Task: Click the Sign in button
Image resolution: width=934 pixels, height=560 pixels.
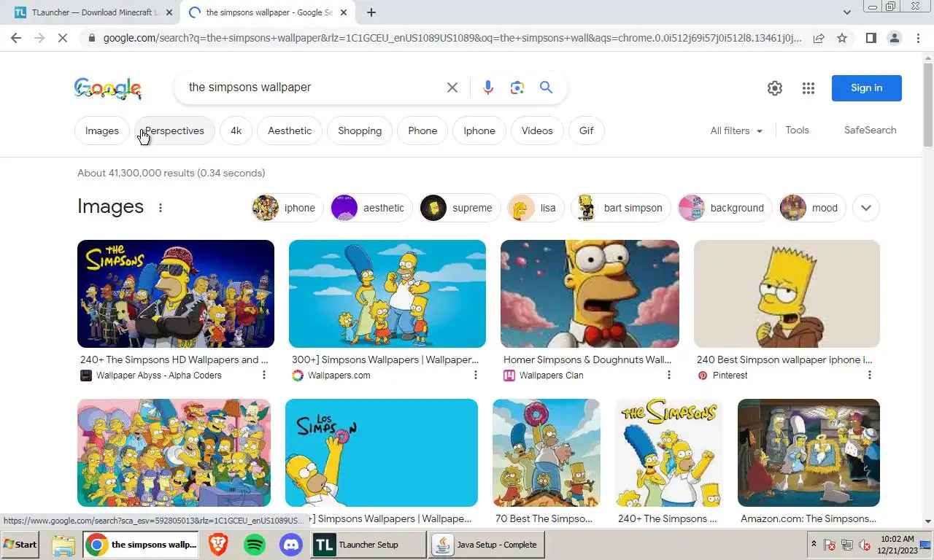Action: pyautogui.click(x=867, y=88)
